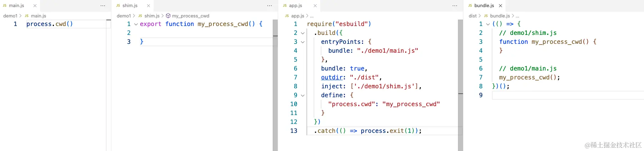The image size is (644, 151).
Task: Click process.cwd() code in main.js
Action: coord(50,24)
